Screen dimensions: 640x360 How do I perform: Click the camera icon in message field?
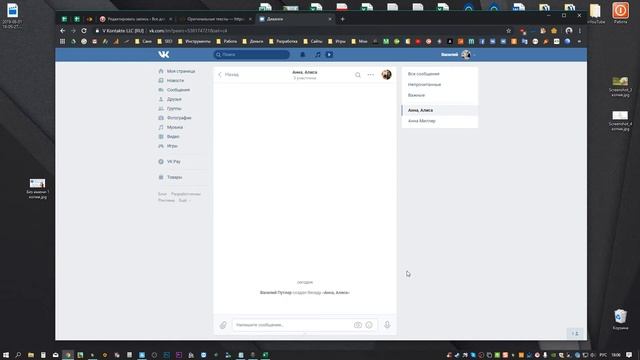pyautogui.click(x=358, y=325)
